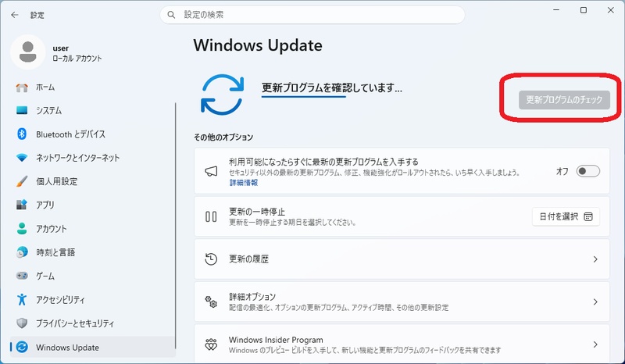Click the アプリ icon in sidebar
This screenshot has width=625, height=364.
pos(22,205)
